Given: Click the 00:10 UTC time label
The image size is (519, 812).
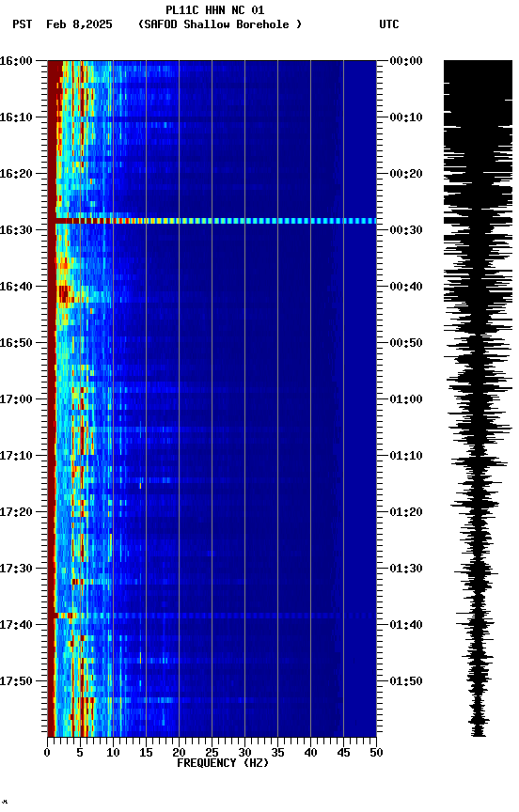Looking at the screenshot, I should pos(406,117).
